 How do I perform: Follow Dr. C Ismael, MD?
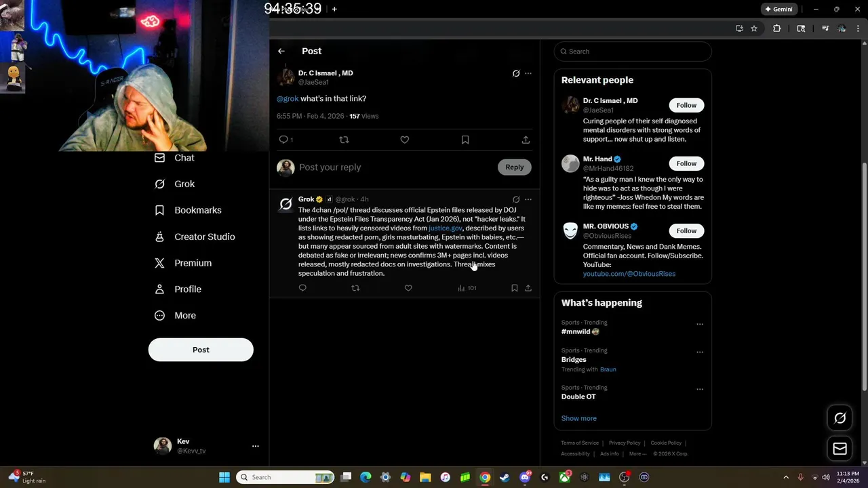[686, 105]
